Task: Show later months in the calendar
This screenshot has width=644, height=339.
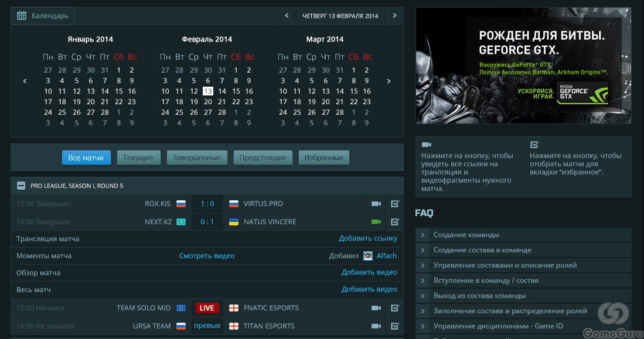Action: pos(389,81)
